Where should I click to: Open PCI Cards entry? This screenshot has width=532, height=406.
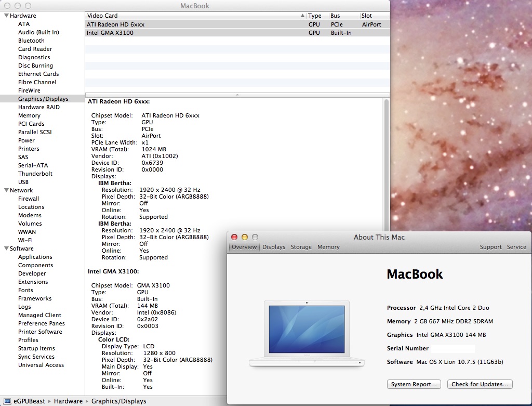pyautogui.click(x=31, y=124)
